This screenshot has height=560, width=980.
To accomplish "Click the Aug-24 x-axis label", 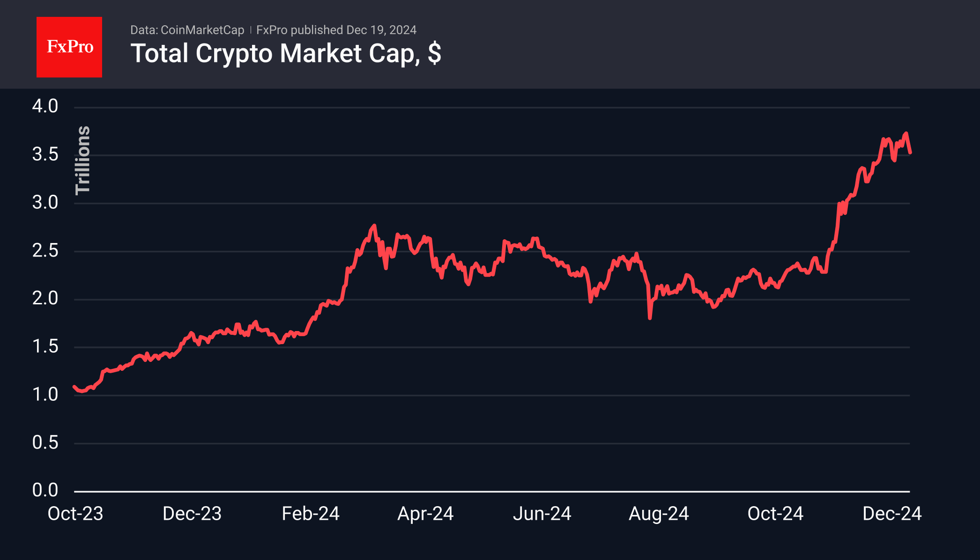I will (x=659, y=514).
